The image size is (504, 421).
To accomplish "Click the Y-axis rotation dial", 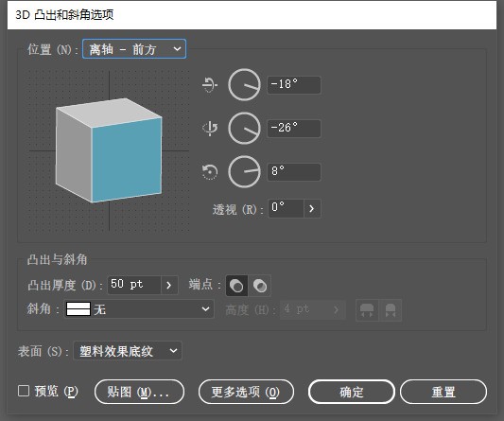I will coord(244,128).
